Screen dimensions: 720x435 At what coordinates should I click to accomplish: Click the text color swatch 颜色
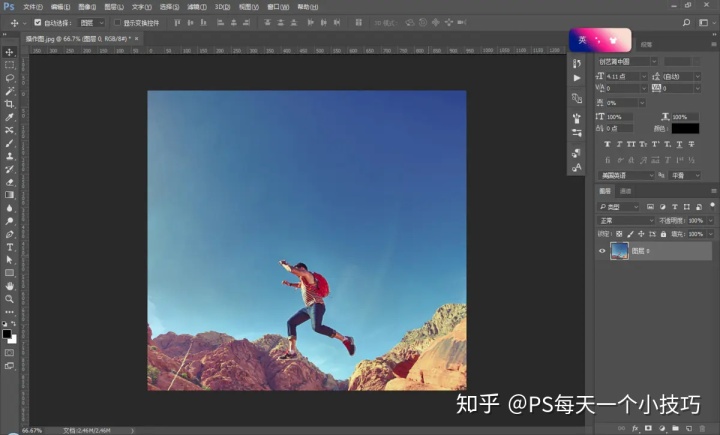tap(685, 129)
